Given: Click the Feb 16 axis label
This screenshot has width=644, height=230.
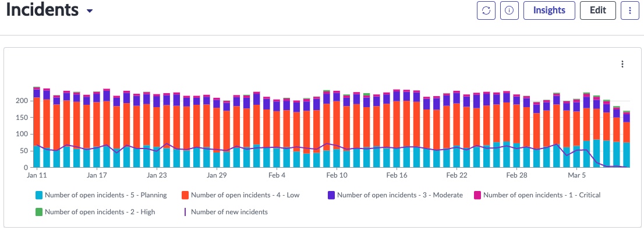Looking at the screenshot, I should click(x=397, y=175).
